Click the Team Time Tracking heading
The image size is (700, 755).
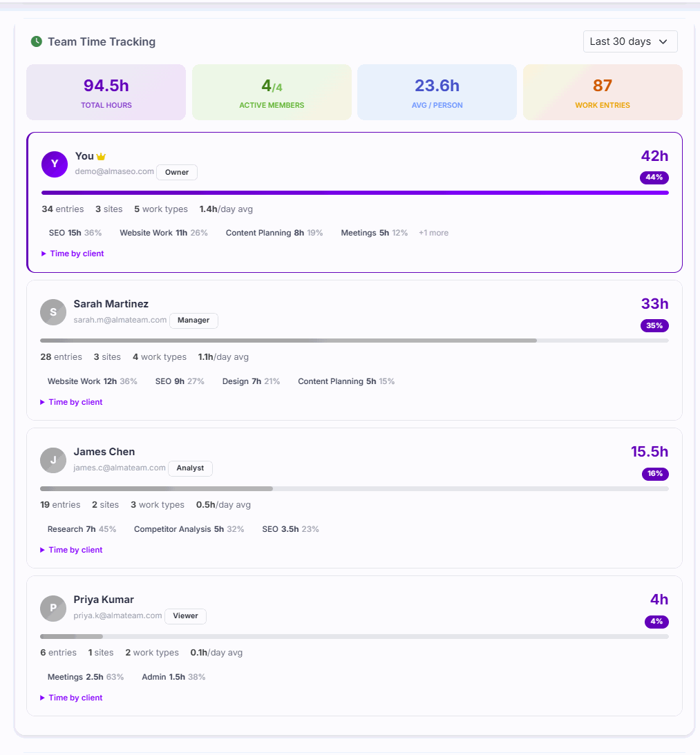click(102, 42)
